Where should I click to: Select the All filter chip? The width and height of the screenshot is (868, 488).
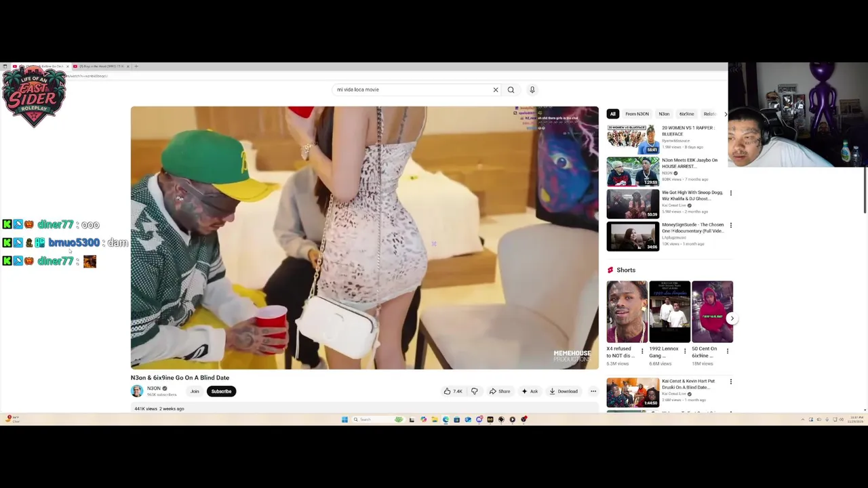612,114
